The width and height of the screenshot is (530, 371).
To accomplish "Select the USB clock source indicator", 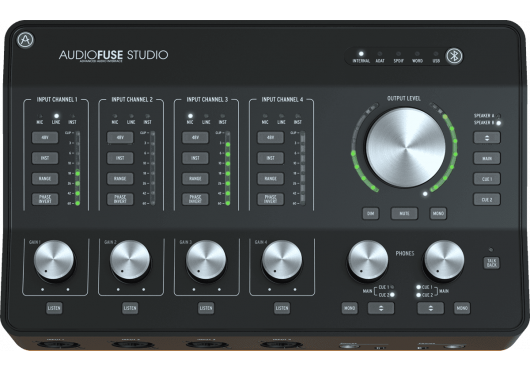I will [436, 57].
